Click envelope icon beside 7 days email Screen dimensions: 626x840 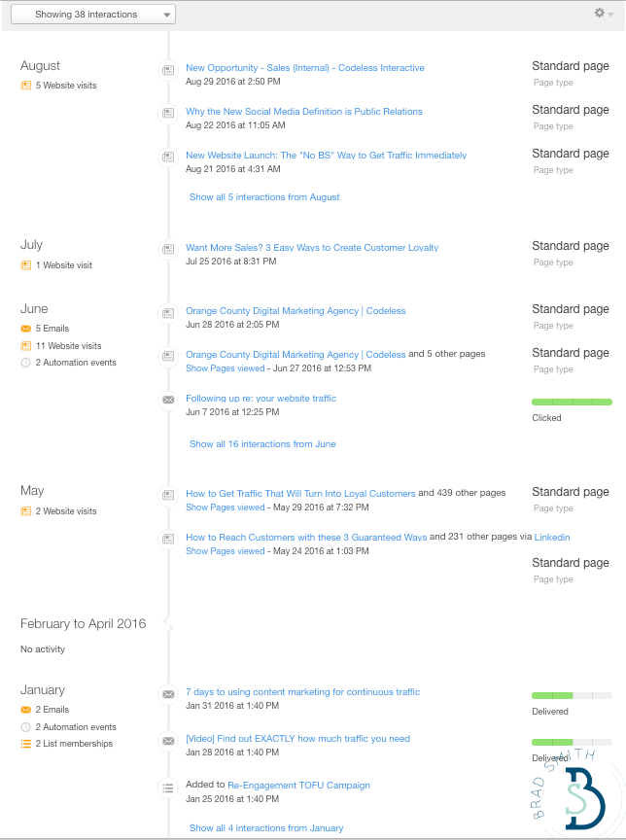168,694
